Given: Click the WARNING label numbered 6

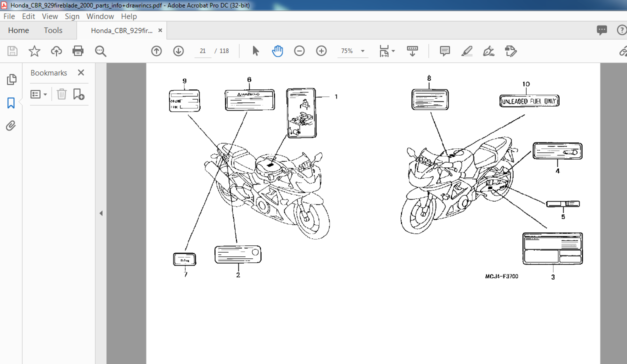Looking at the screenshot, I should (x=249, y=99).
